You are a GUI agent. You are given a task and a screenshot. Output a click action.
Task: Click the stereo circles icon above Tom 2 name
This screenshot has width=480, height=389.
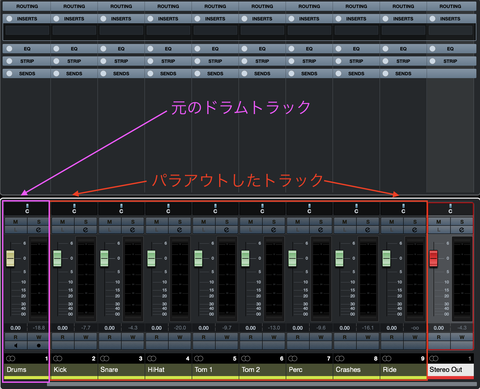pos(246,358)
